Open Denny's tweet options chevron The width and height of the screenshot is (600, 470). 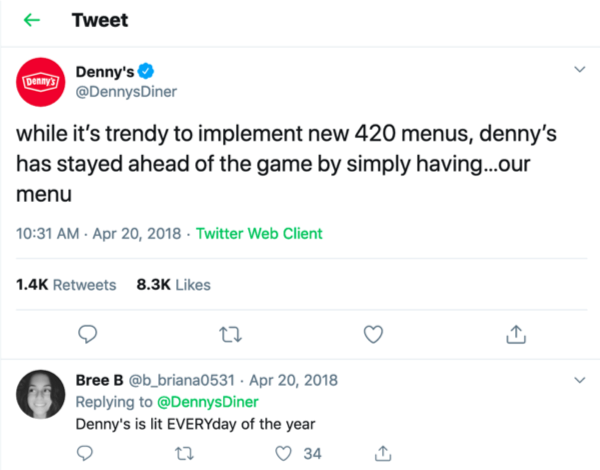[x=579, y=70]
